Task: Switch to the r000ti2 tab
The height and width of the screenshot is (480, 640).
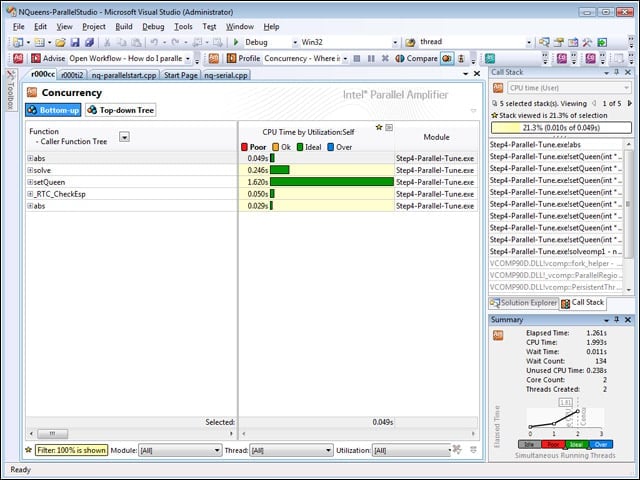Action: [72, 75]
